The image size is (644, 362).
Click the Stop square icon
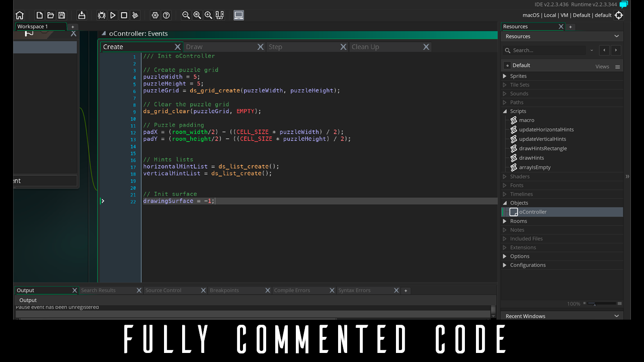pos(124,16)
